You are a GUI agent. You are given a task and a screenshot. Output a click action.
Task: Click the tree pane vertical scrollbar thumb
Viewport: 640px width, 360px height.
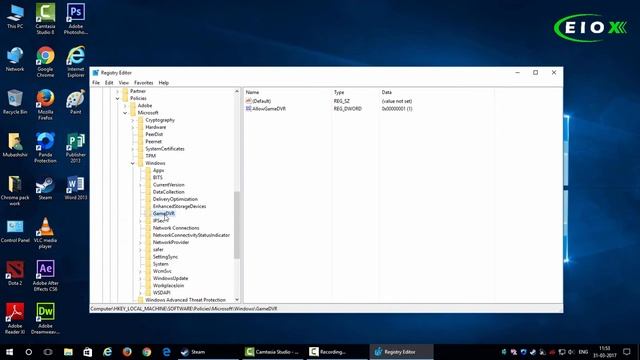click(237, 225)
